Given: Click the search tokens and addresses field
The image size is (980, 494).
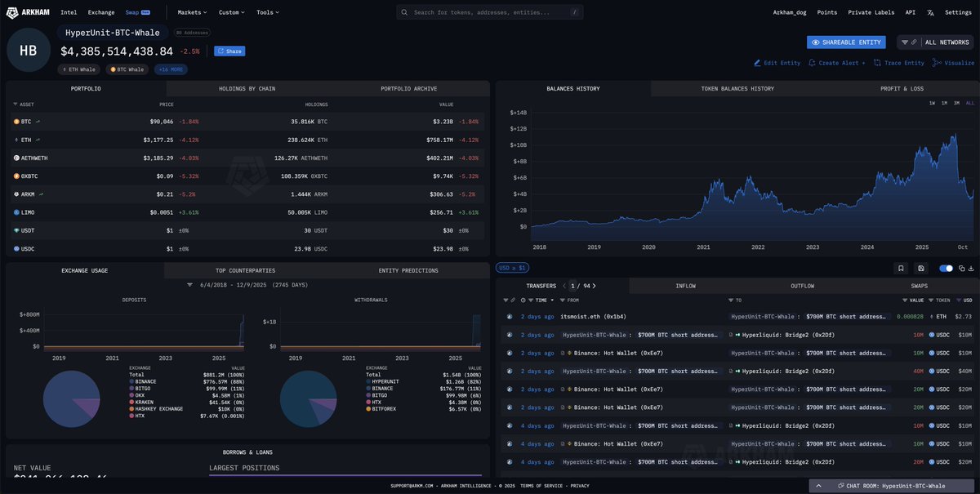Looking at the screenshot, I should [490, 12].
